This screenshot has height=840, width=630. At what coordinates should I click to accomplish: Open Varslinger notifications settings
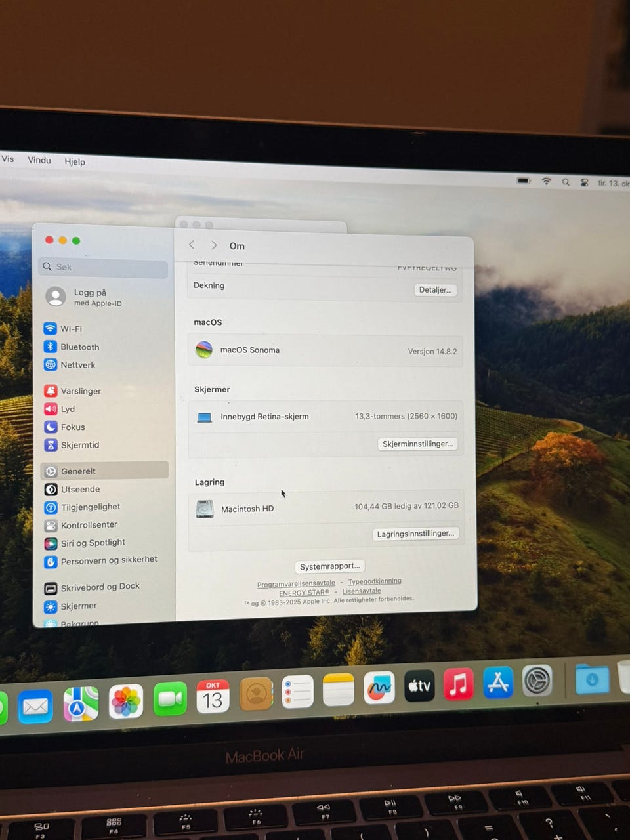73,391
